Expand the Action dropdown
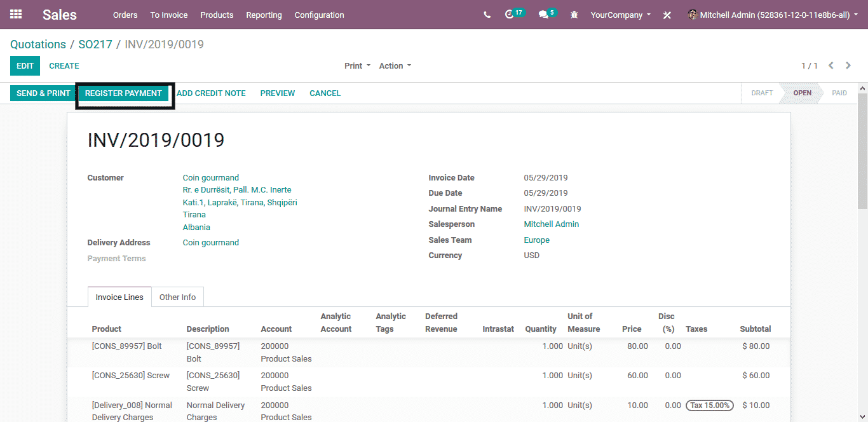 (395, 65)
